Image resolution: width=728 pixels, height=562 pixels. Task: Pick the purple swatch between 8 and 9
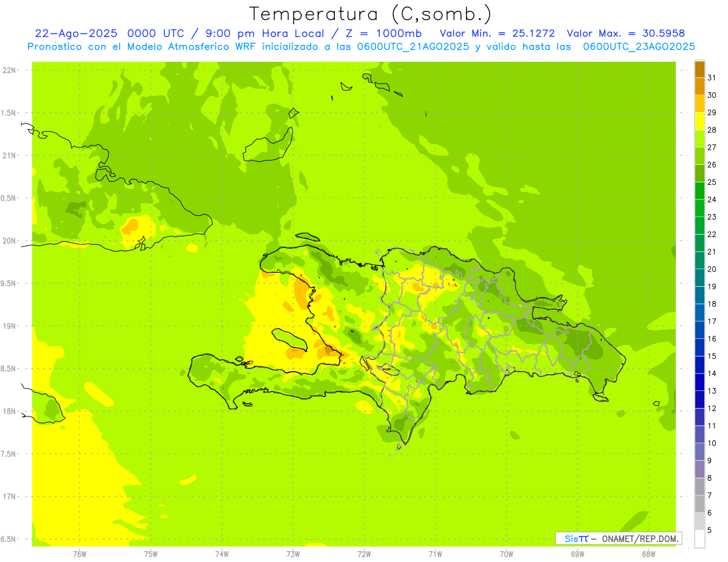pos(699,469)
